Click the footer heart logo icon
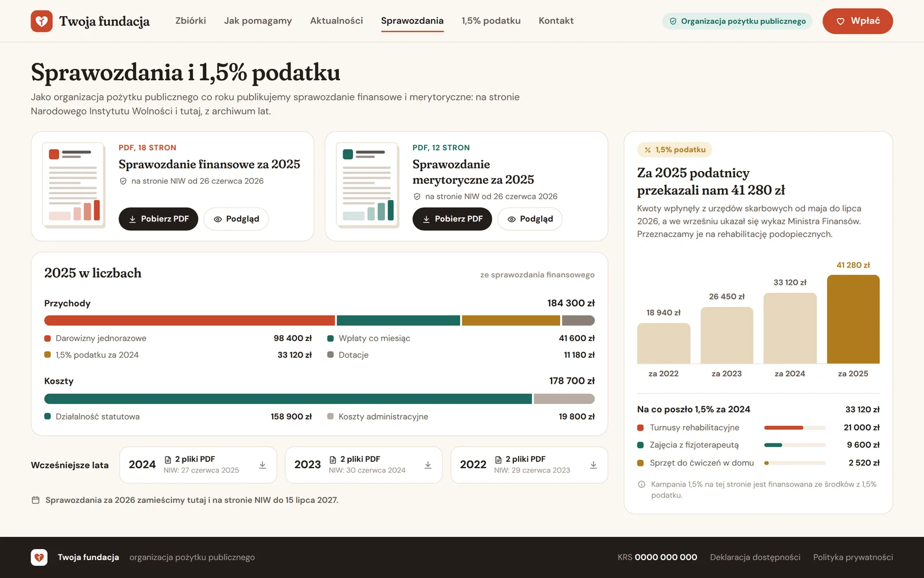Viewport: 924px width, 578px height. tap(39, 557)
